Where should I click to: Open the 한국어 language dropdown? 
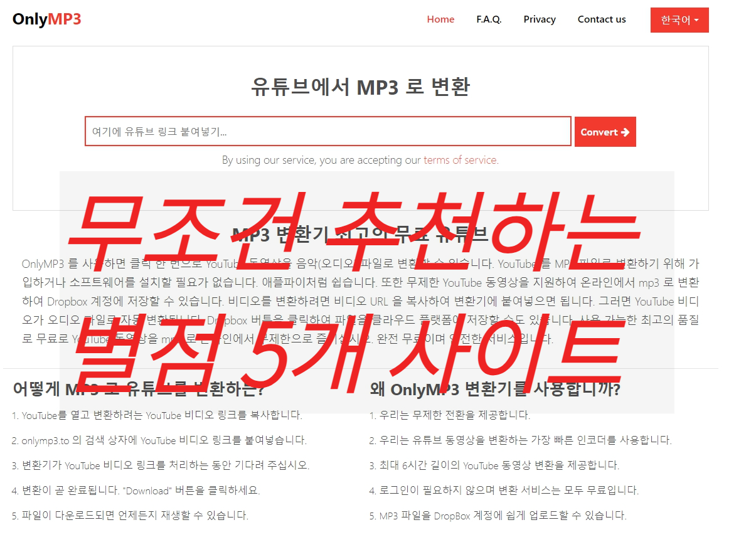pos(679,19)
